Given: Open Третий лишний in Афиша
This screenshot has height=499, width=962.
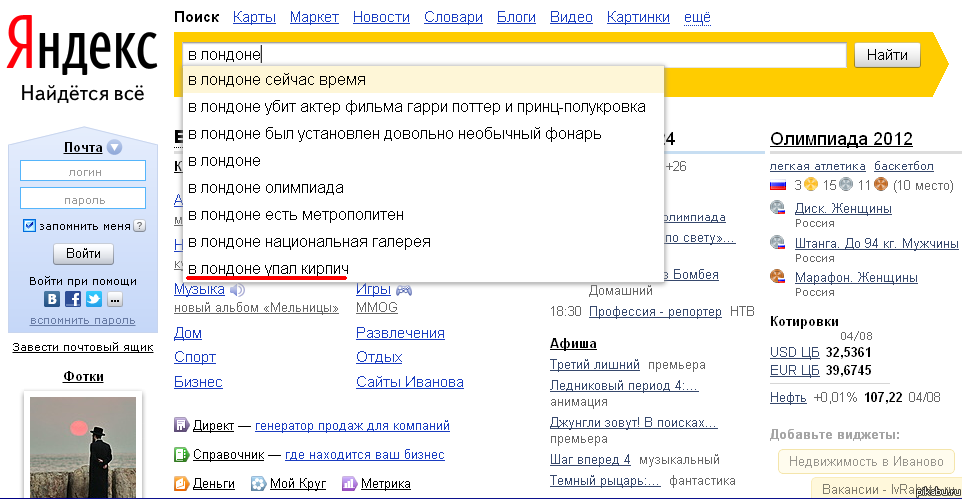Looking at the screenshot, I should pos(595,365).
